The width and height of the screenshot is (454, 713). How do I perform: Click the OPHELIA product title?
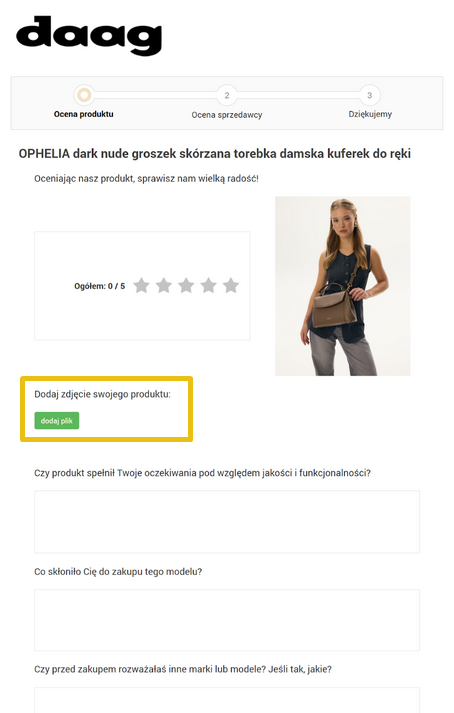[215, 154]
